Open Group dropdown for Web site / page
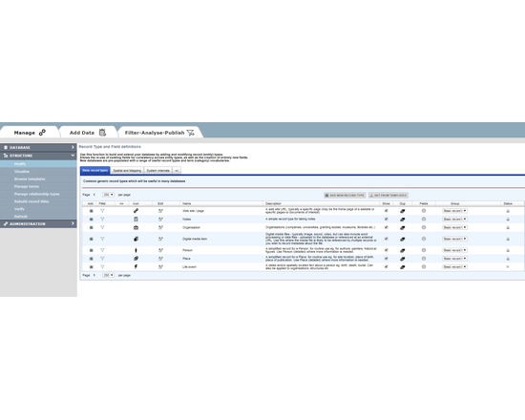 454,211
